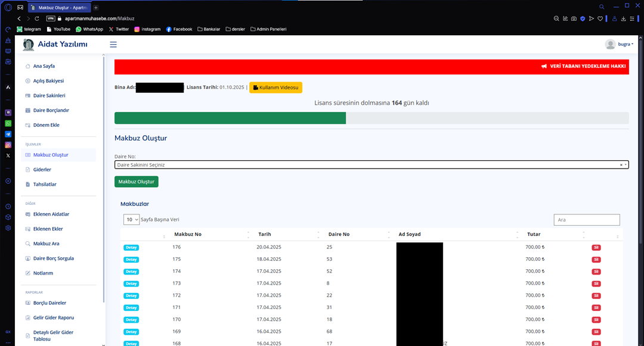
Task: Click the hamburger menu icon beside Aidat Yazılımı
Action: coord(113,45)
